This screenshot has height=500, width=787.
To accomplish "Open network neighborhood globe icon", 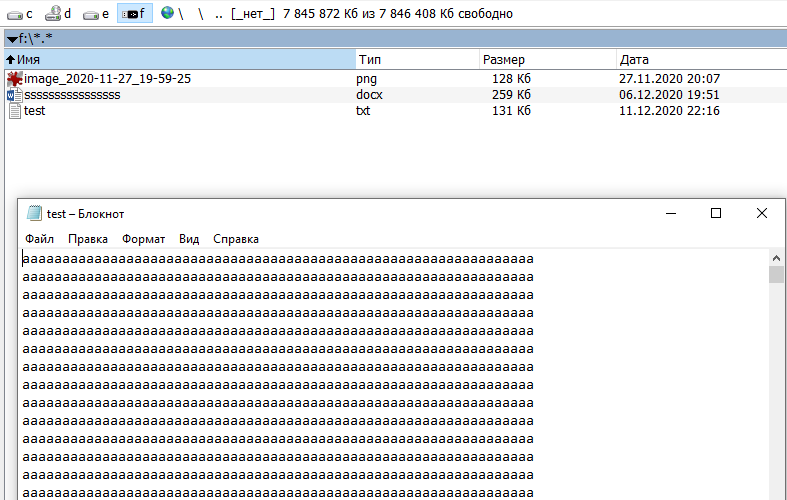I will [167, 13].
